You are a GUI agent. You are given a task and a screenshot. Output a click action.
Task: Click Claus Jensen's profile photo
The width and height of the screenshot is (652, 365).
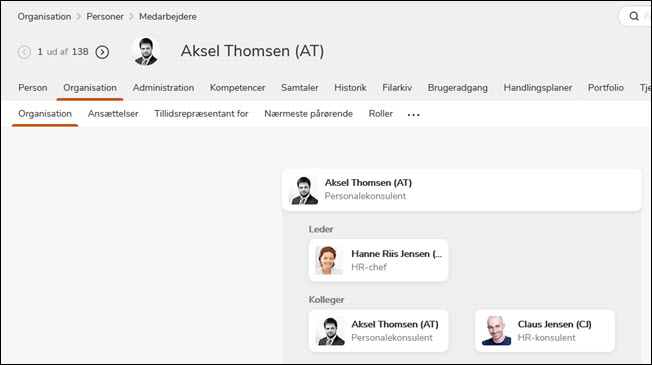(496, 331)
